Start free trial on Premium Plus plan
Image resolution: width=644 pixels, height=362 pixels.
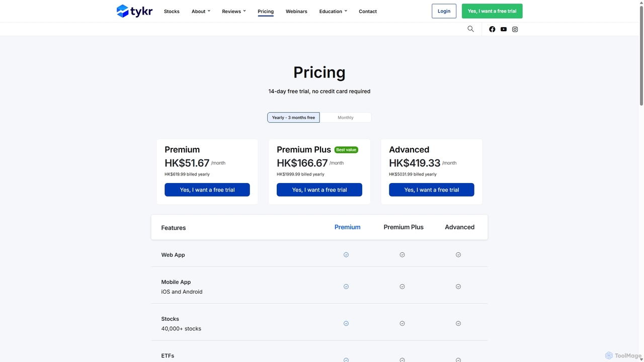coord(319,190)
